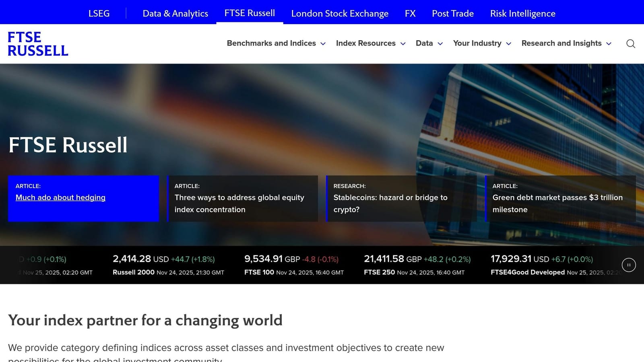Expand Research and Insights chevron
The width and height of the screenshot is (644, 362).
609,43
